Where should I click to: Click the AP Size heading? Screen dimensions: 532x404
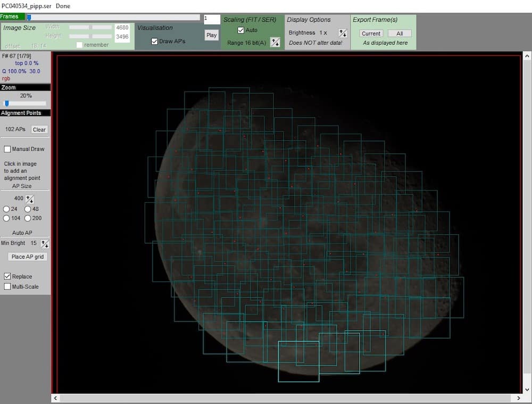[x=22, y=186]
